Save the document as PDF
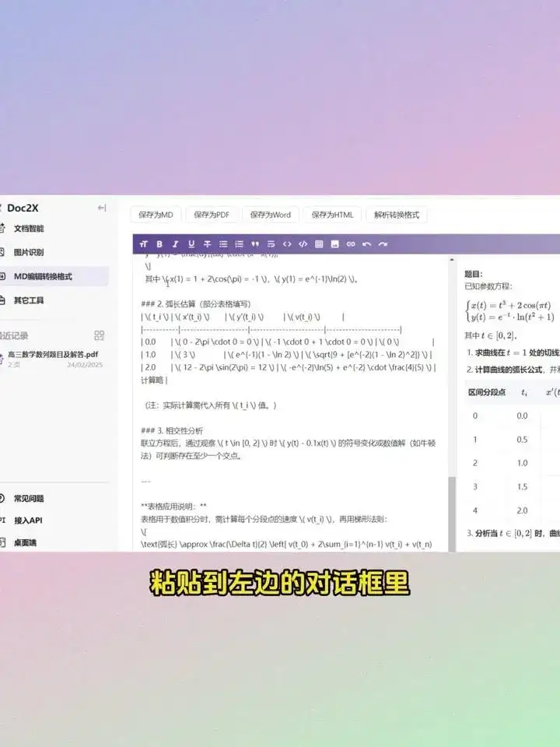The width and height of the screenshot is (560, 747). 212,215
